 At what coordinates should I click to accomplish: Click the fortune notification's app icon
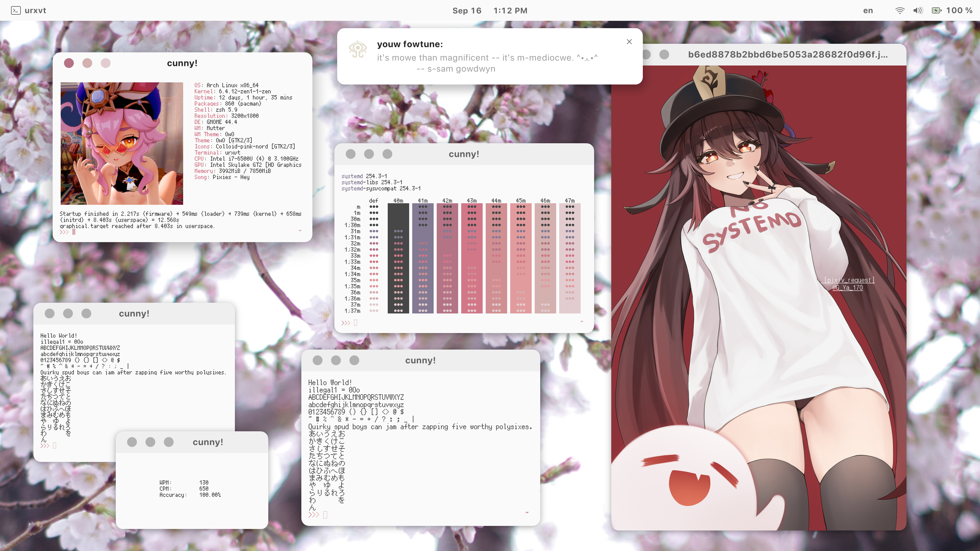(358, 49)
